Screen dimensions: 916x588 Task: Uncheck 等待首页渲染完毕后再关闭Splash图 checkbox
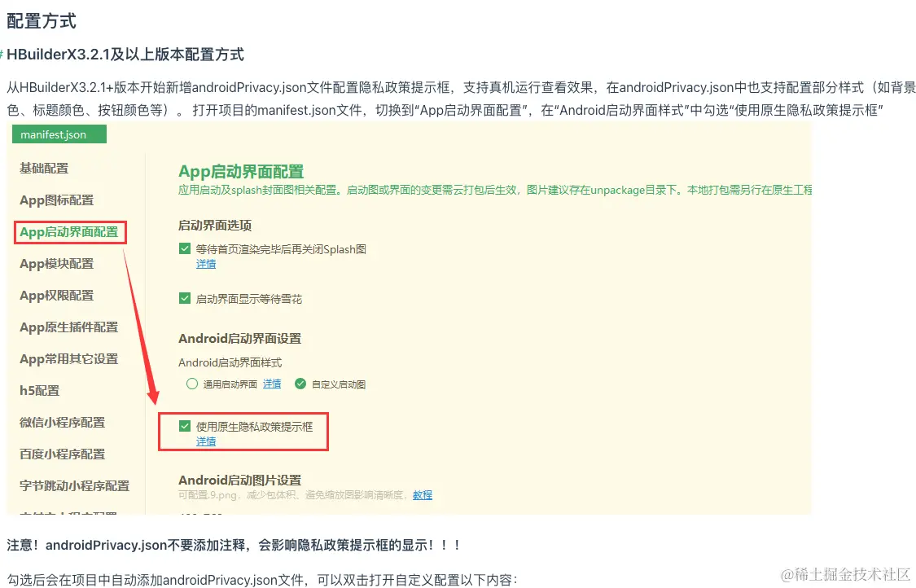185,248
